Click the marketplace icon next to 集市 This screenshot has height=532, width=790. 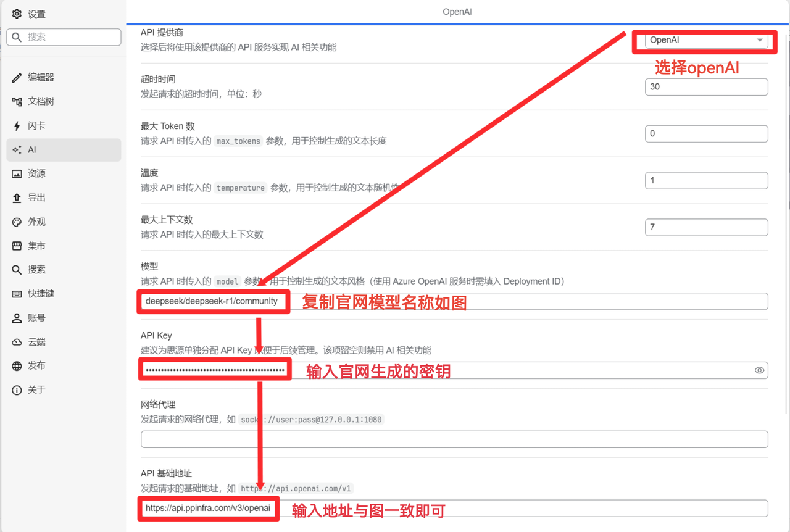pos(17,246)
